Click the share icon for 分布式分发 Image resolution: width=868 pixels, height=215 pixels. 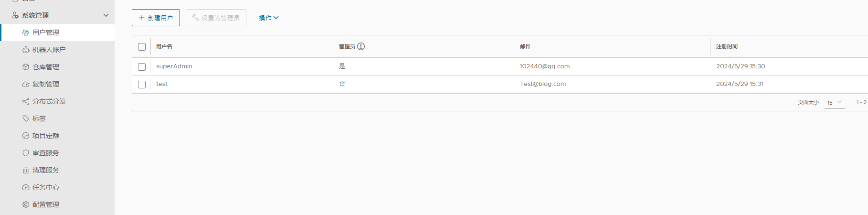point(26,101)
